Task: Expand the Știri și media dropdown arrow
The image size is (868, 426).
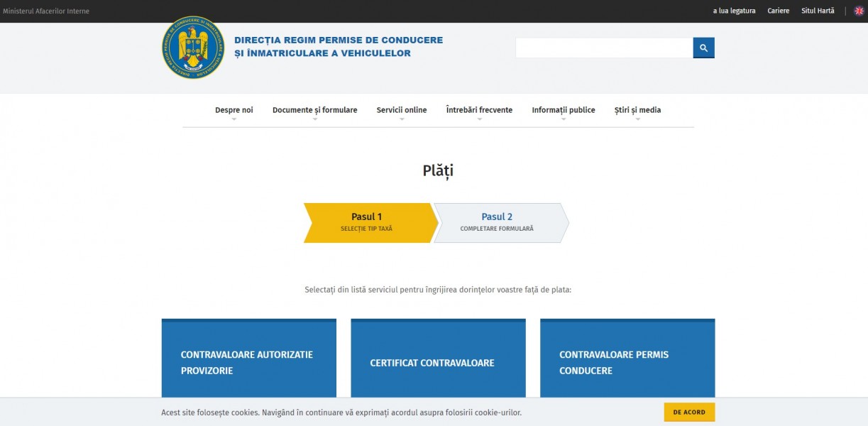Action: point(637,119)
